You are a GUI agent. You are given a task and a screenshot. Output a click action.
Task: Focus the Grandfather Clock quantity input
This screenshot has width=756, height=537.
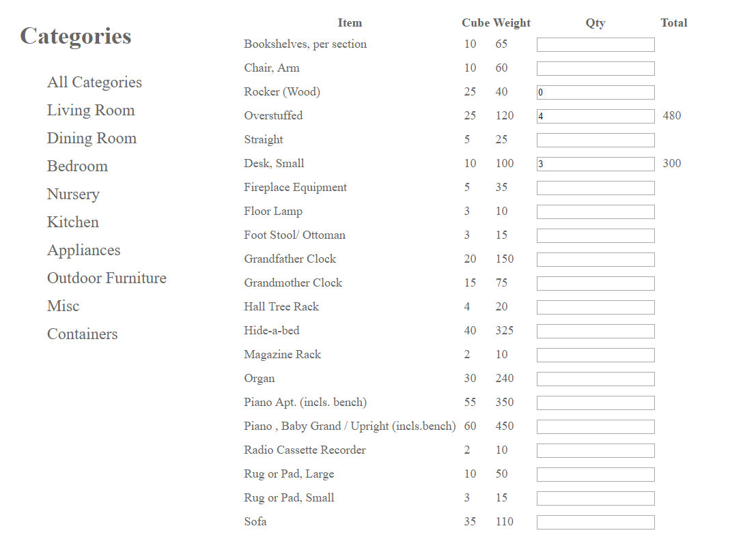(595, 260)
